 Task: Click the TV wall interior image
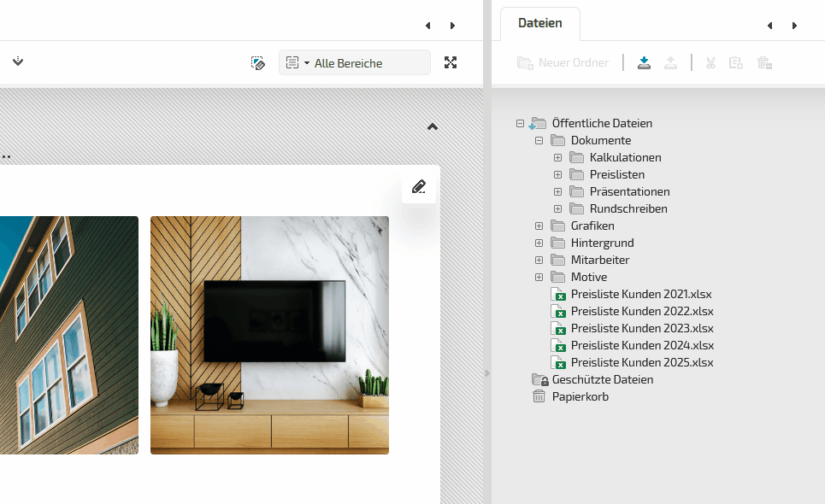pos(269,335)
